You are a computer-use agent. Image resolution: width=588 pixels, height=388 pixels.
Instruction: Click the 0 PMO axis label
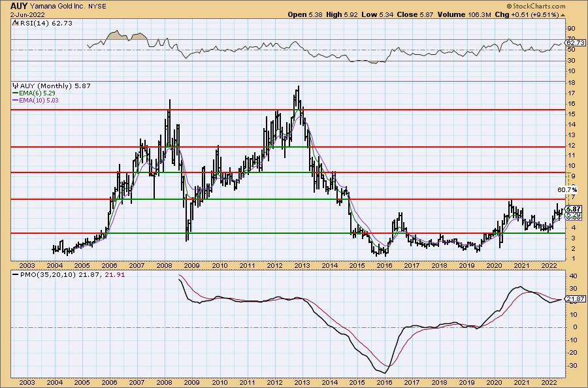coord(574,327)
